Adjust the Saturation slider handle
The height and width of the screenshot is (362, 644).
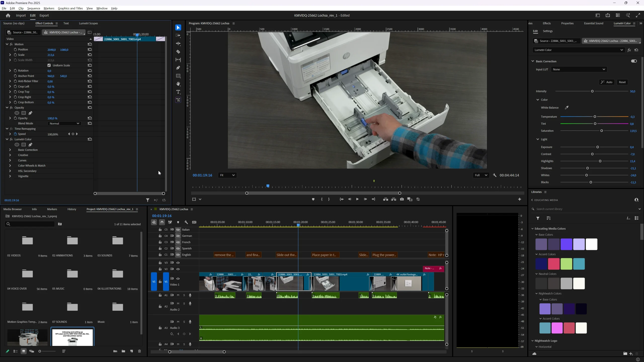[601, 131]
